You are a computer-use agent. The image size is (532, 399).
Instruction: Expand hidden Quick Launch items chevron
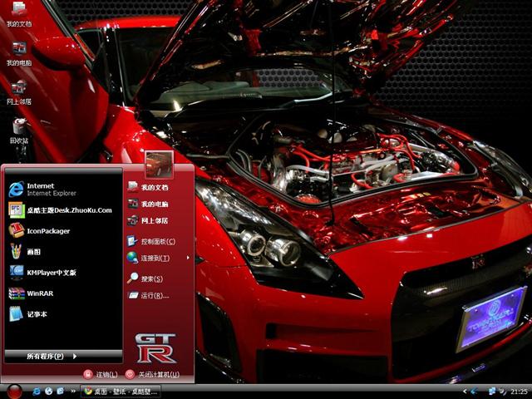(71, 391)
